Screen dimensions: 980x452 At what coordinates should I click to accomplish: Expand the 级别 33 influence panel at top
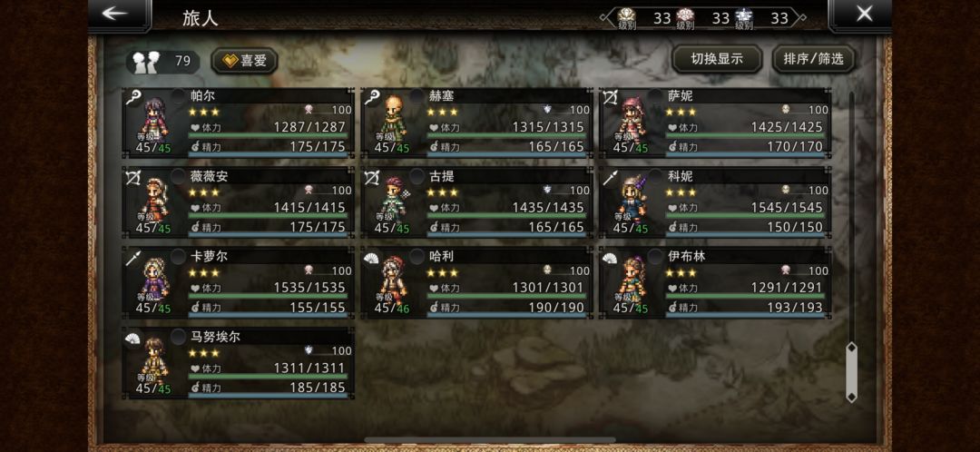pos(703,18)
